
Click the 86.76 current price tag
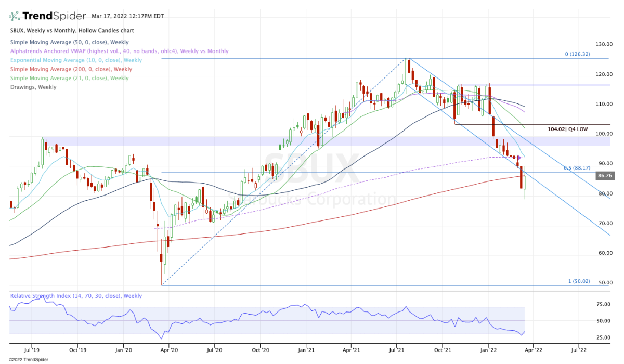point(605,176)
